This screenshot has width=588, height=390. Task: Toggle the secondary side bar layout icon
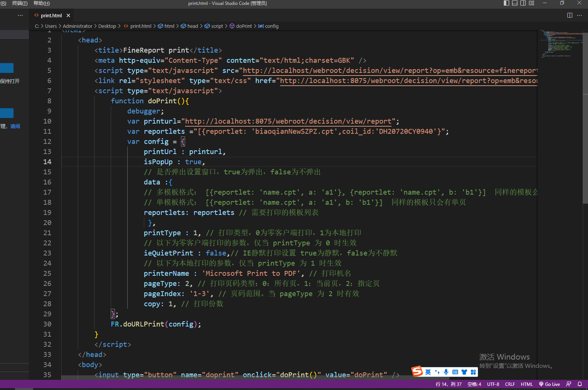pyautogui.click(x=523, y=3)
